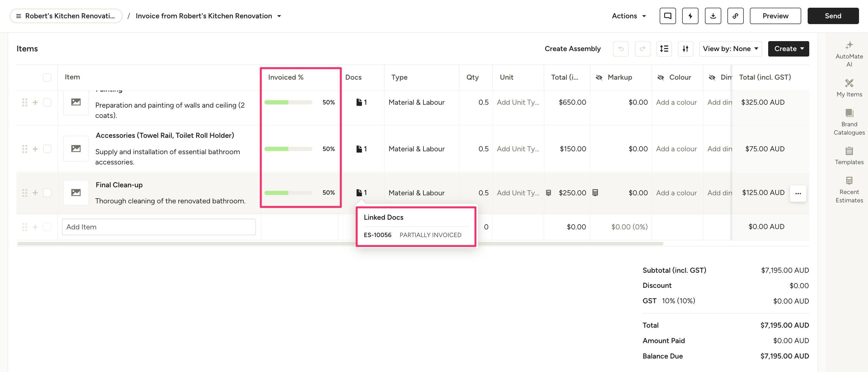Click the redo arrow in Items toolbar

642,49
